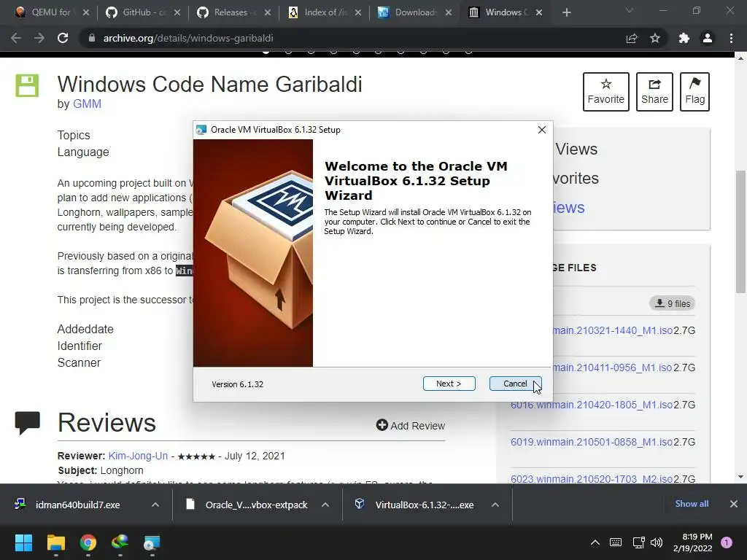Open VirtualBox setup taskbar icon
The width and height of the screenshot is (747, 560).
[x=152, y=542]
